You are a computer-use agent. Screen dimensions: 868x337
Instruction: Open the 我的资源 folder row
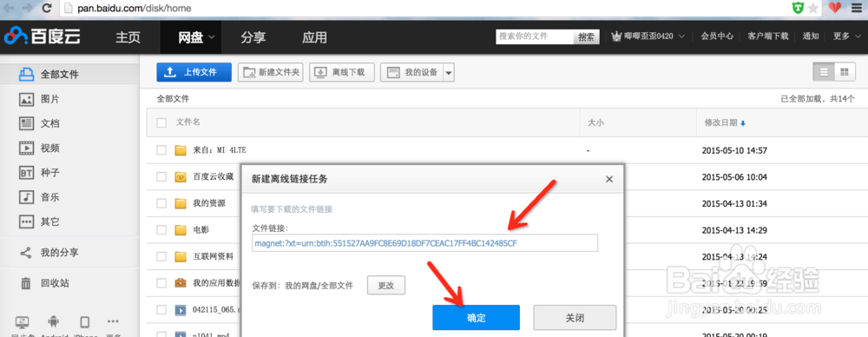click(209, 203)
